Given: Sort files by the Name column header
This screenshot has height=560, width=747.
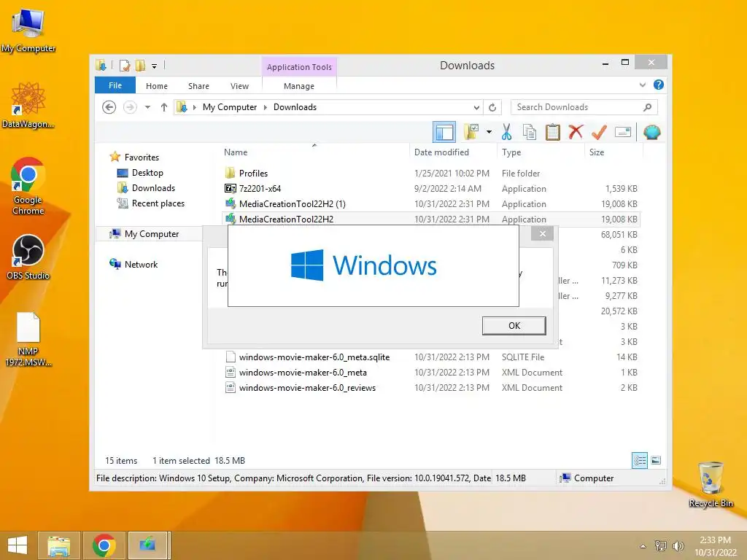Looking at the screenshot, I should [314, 152].
